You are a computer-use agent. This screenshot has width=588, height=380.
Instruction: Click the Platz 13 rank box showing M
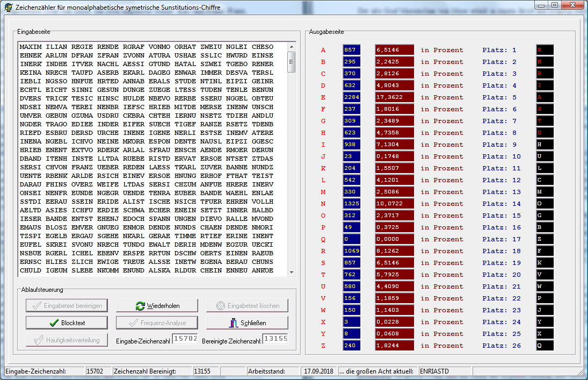[545, 192]
